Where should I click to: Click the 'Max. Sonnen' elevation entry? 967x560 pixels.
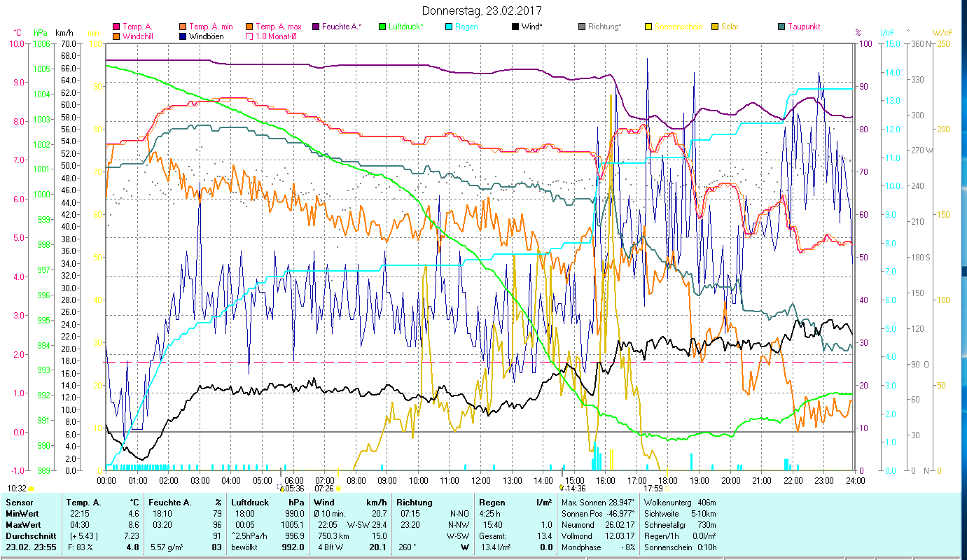click(598, 503)
